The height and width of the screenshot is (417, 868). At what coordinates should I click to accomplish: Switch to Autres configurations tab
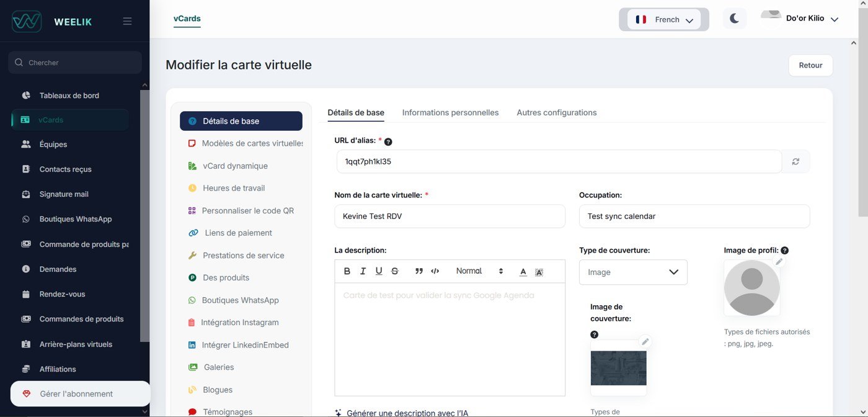point(557,112)
